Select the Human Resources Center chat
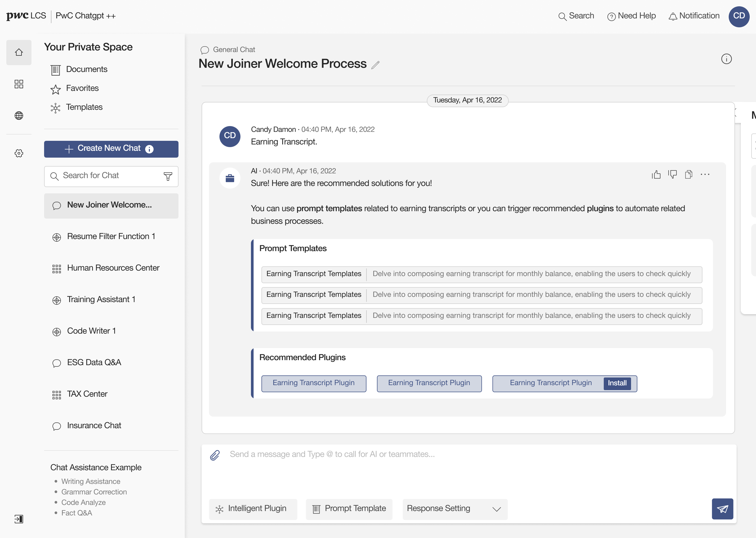The width and height of the screenshot is (756, 538). [x=113, y=268]
